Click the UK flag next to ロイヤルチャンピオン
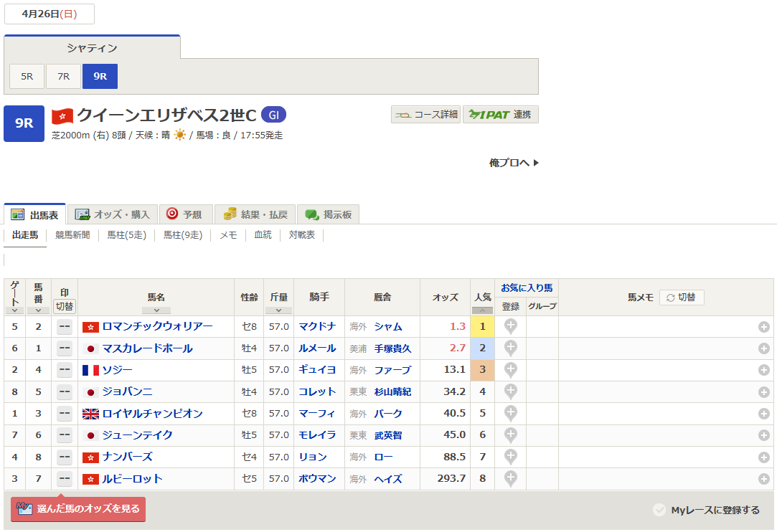This screenshot has height=532, width=777. pos(90,414)
